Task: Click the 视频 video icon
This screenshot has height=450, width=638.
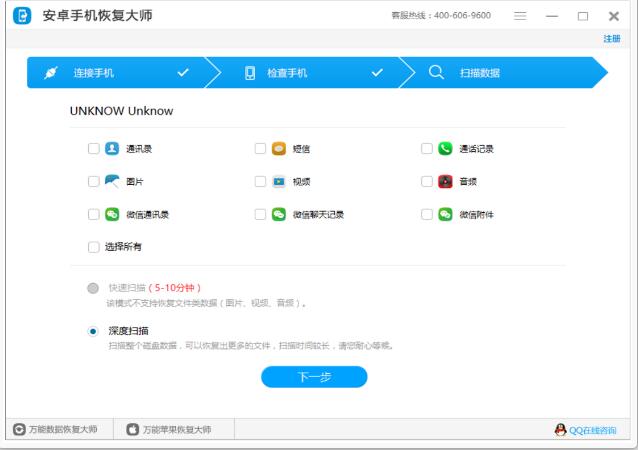Action: coord(279,181)
